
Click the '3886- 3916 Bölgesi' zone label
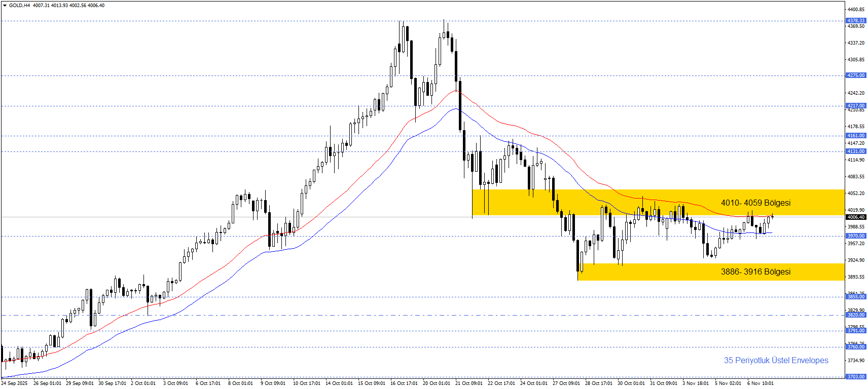(755, 271)
